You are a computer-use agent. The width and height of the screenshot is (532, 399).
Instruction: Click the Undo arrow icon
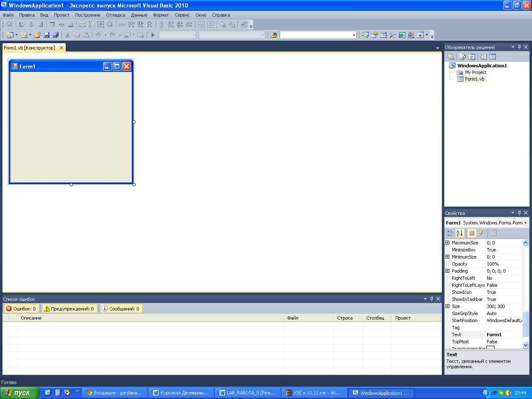pos(98,35)
